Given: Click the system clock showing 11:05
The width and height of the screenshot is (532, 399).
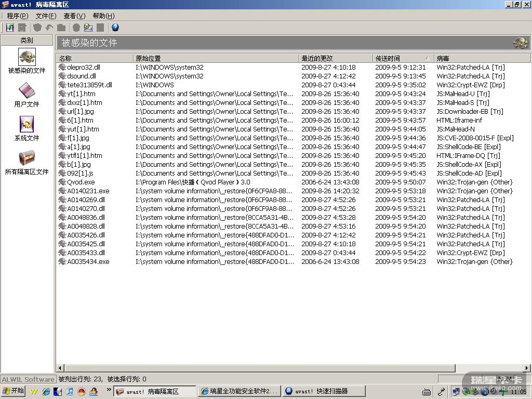Looking at the screenshot, I should coord(518,392).
